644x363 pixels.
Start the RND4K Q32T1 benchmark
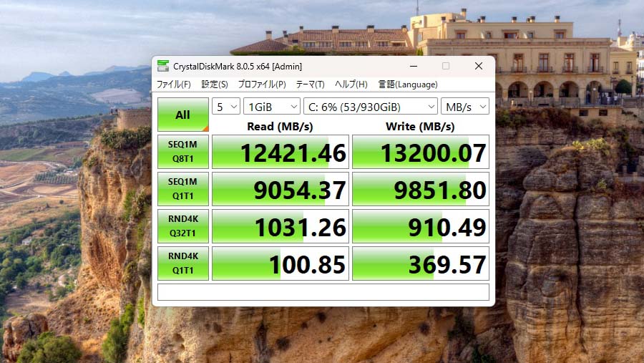click(x=183, y=226)
